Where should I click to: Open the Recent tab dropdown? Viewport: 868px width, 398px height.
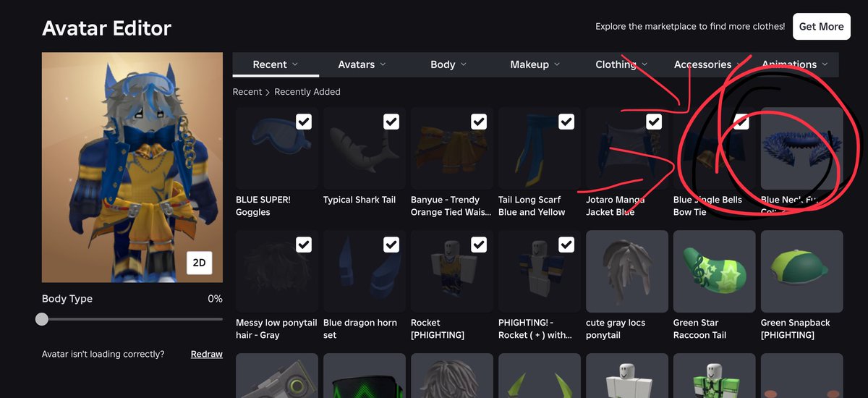(276, 64)
